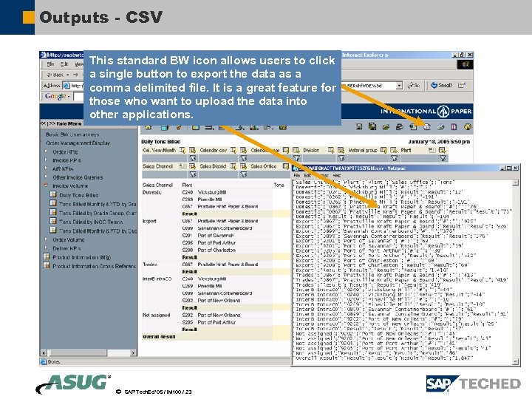This screenshot has height=399, width=532.
Task: Open the Daily Tons Billed report
Action: coord(79,195)
